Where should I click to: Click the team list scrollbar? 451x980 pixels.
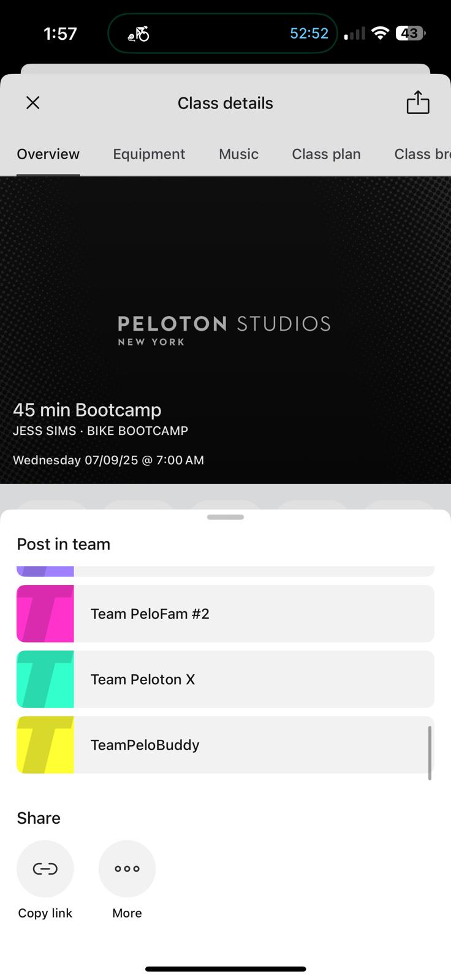[430, 753]
